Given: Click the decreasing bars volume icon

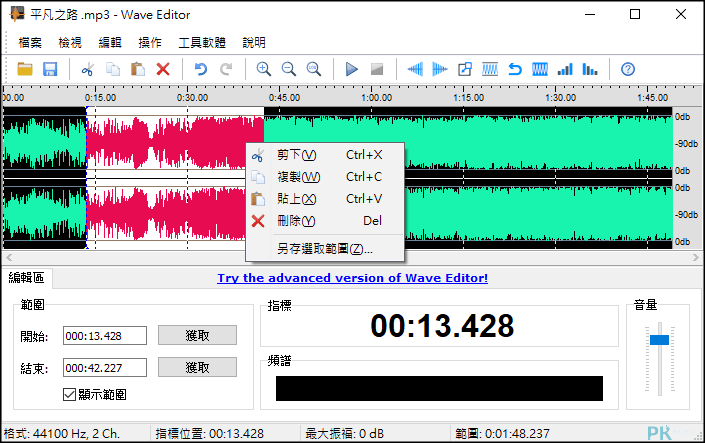Looking at the screenshot, I should pyautogui.click(x=590, y=69).
